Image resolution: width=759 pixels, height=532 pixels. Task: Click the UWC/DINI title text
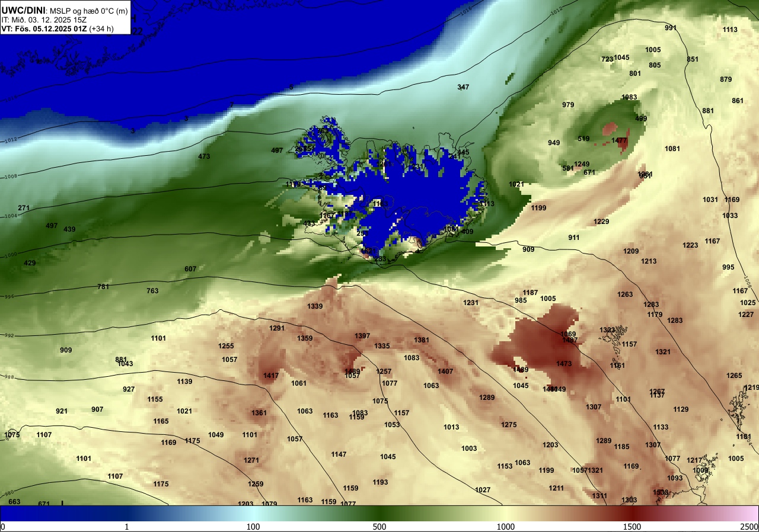(x=23, y=10)
